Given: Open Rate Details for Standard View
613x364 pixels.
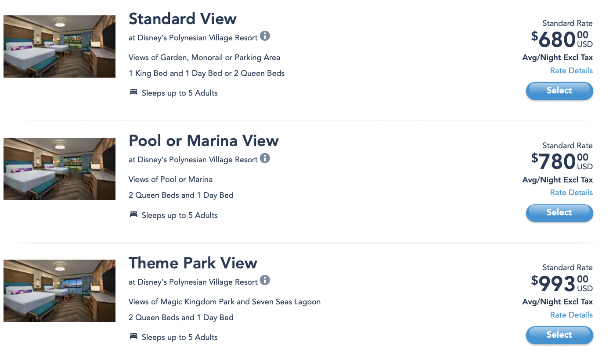Looking at the screenshot, I should tap(571, 71).
